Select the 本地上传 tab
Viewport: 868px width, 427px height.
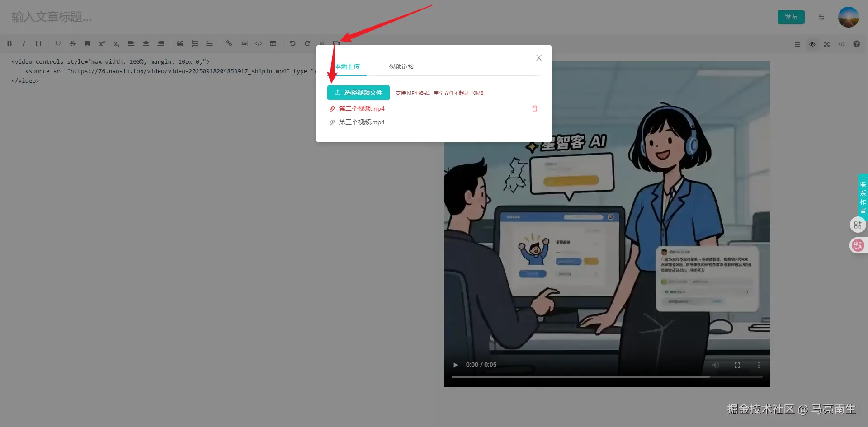coord(347,66)
